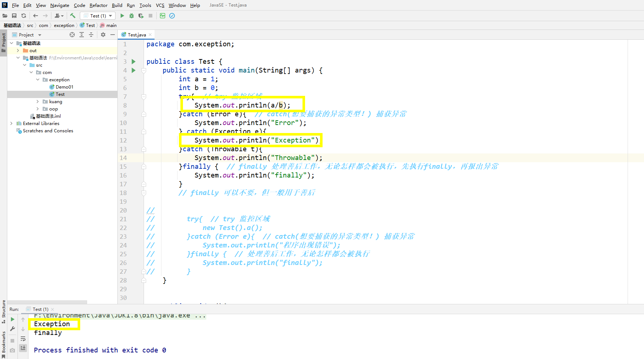The width and height of the screenshot is (644, 359).
Task: Click the run gutter arrow at line 4
Action: pos(133,70)
